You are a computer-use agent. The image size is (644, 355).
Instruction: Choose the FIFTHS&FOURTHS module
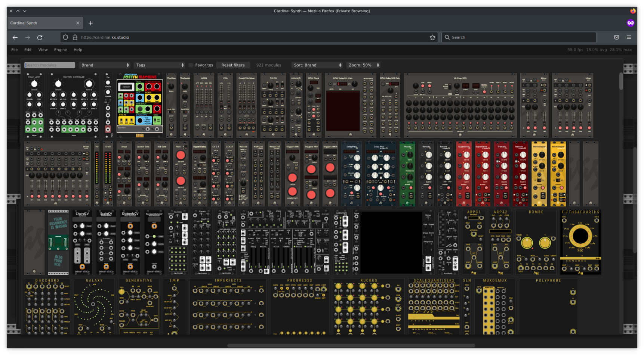click(580, 242)
